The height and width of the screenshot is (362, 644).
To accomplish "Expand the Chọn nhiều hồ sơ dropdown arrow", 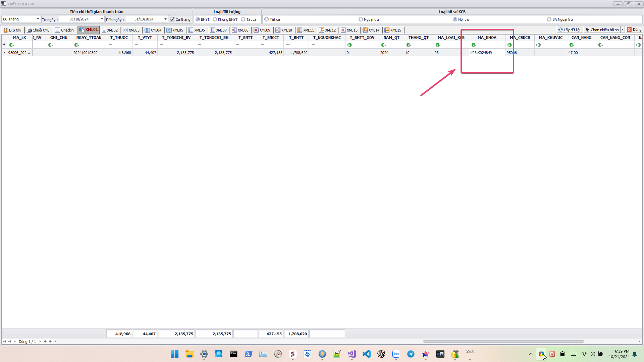I will 623,30.
